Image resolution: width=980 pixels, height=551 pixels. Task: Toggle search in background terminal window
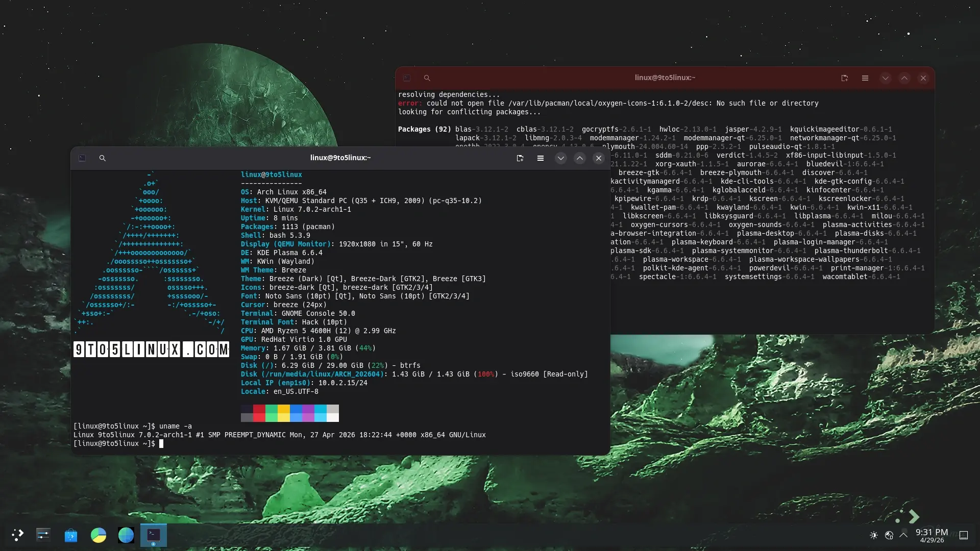click(x=427, y=78)
